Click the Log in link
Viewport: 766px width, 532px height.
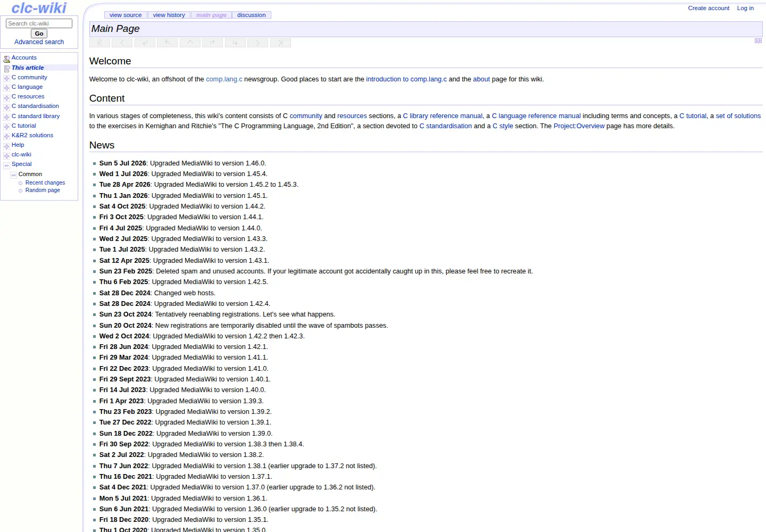(x=745, y=8)
